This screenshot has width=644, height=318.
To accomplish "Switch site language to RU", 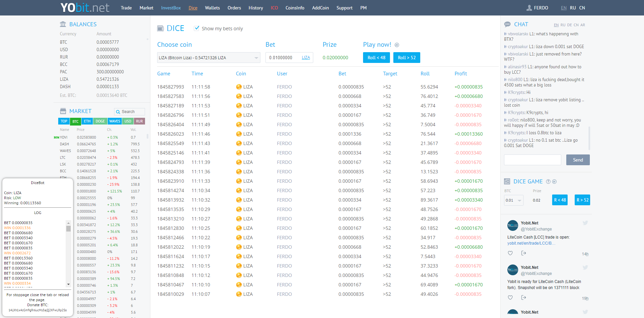I will [573, 8].
